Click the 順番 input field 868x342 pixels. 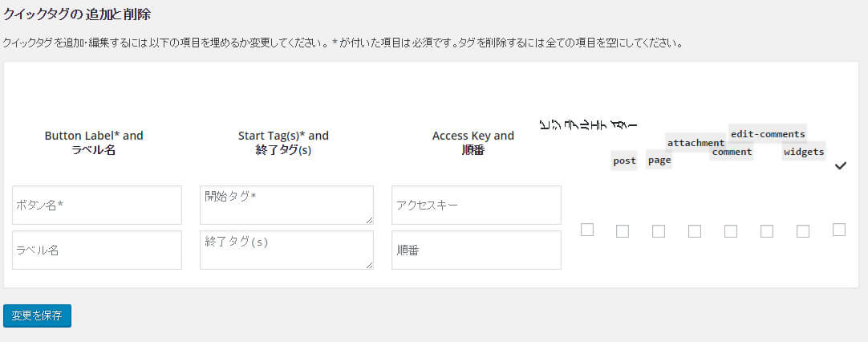tap(477, 250)
